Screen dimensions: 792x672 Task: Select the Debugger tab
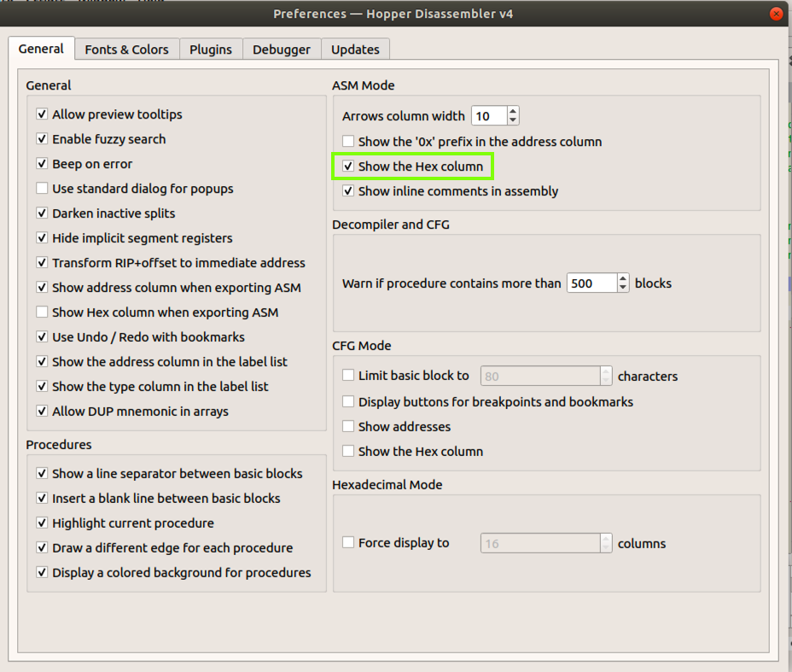tap(282, 50)
